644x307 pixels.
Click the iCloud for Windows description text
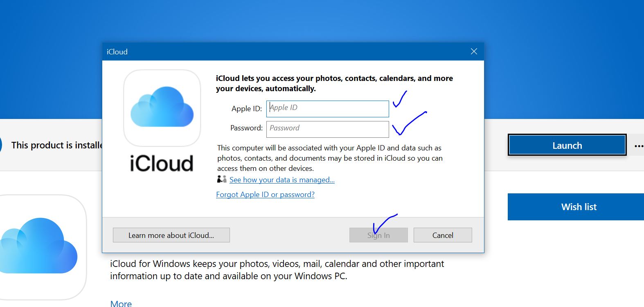pyautogui.click(x=277, y=270)
